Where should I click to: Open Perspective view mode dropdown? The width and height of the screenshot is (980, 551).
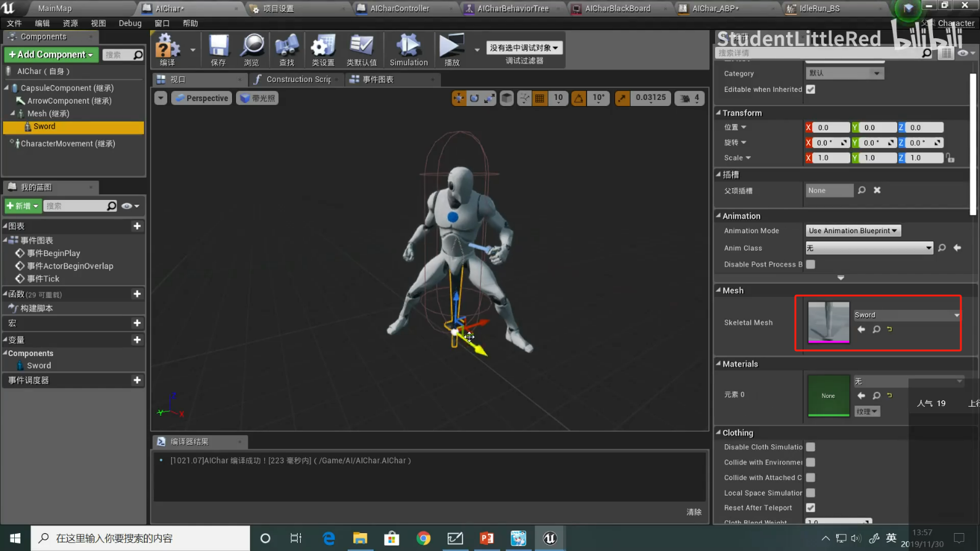tap(201, 98)
